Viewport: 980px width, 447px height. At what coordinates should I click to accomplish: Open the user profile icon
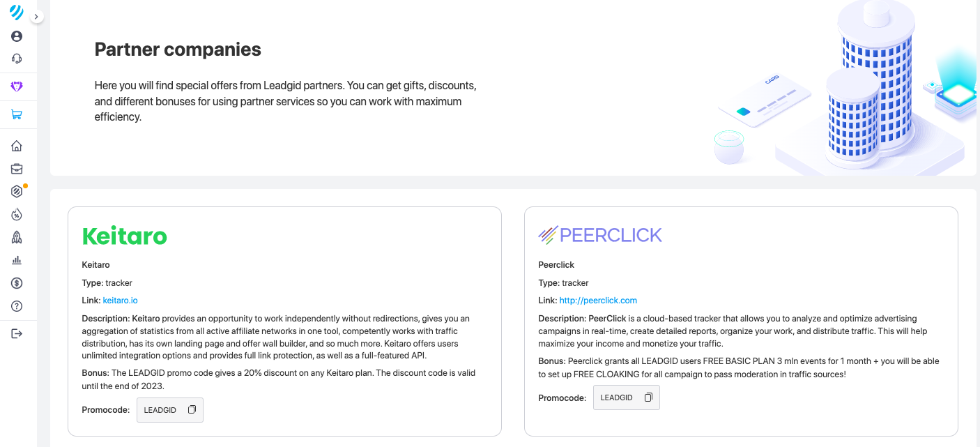[17, 36]
